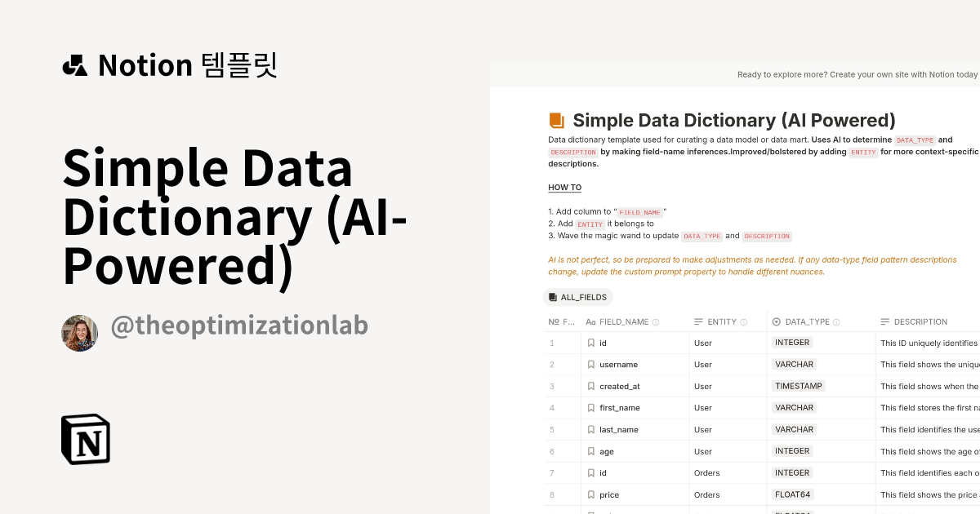Click the bookmark icon beside username row

coord(591,364)
